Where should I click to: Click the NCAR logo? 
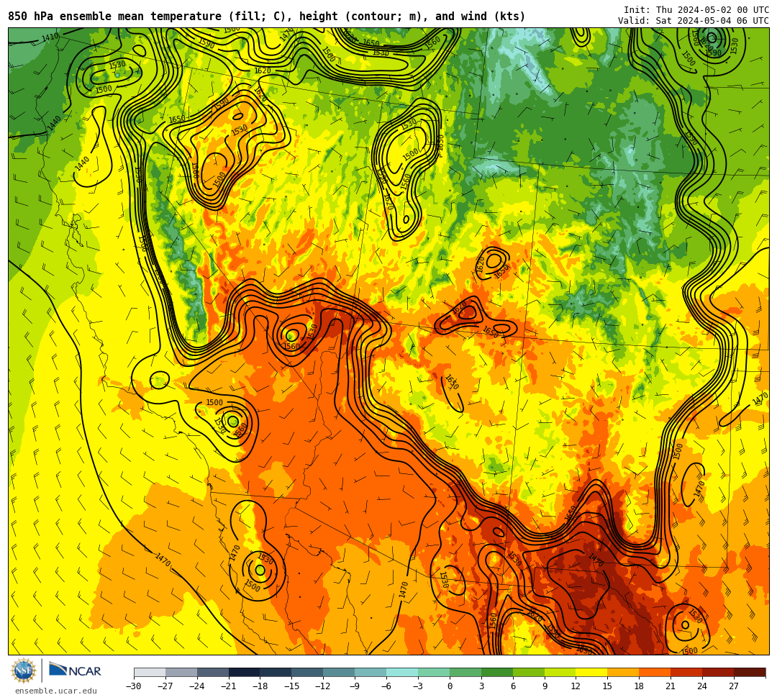75,671
